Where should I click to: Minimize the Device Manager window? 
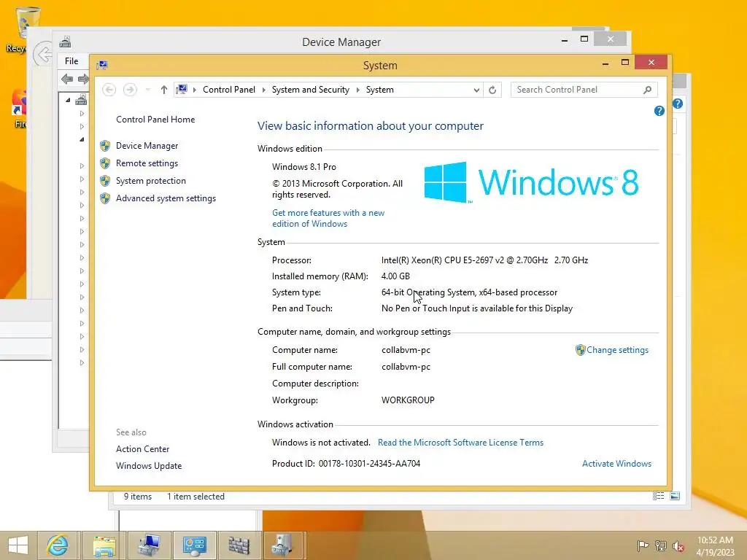(565, 40)
